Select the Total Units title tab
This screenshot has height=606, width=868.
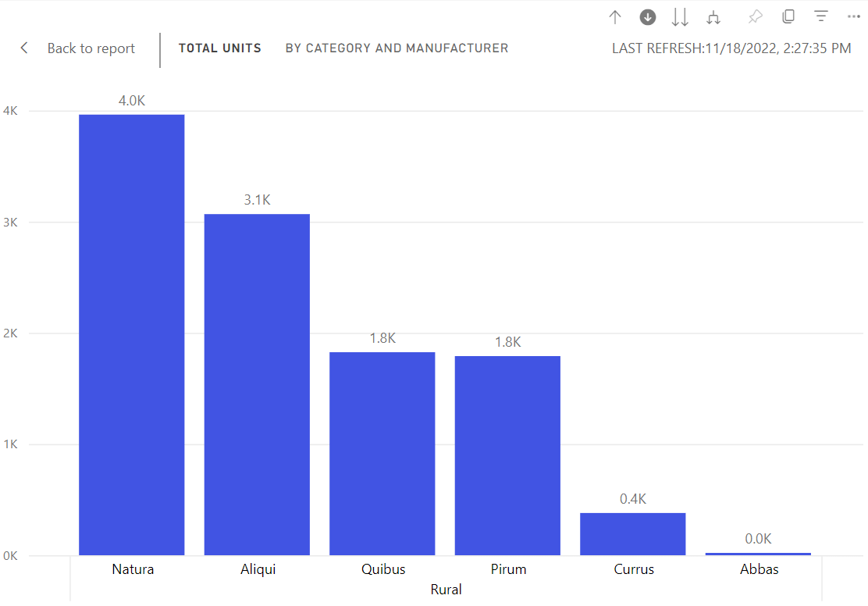point(220,48)
